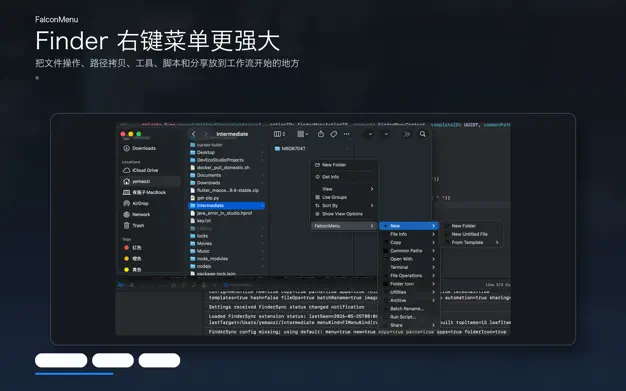Open the Share entry in FalconMenu
Viewport: 626px width, 391px height.
[409, 326]
